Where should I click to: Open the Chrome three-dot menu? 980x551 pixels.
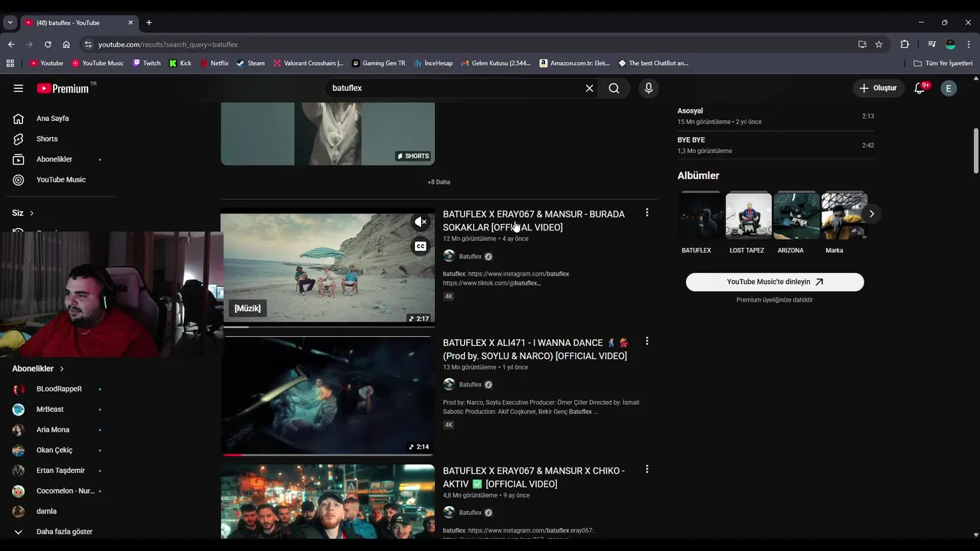click(x=969, y=44)
